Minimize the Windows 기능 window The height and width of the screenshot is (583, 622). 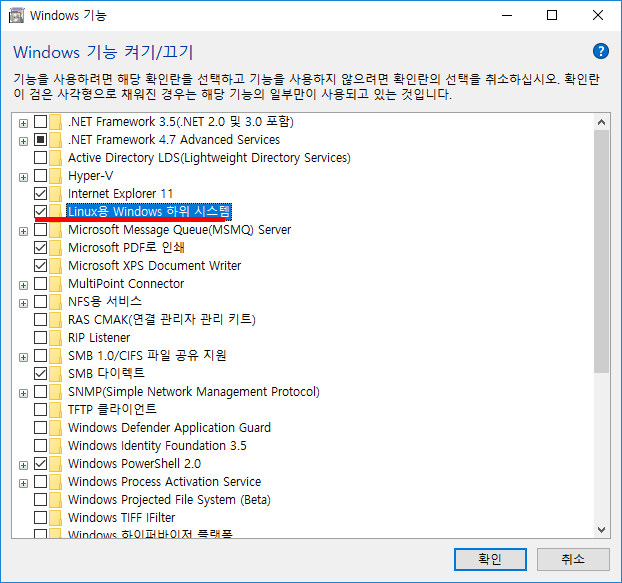507,15
